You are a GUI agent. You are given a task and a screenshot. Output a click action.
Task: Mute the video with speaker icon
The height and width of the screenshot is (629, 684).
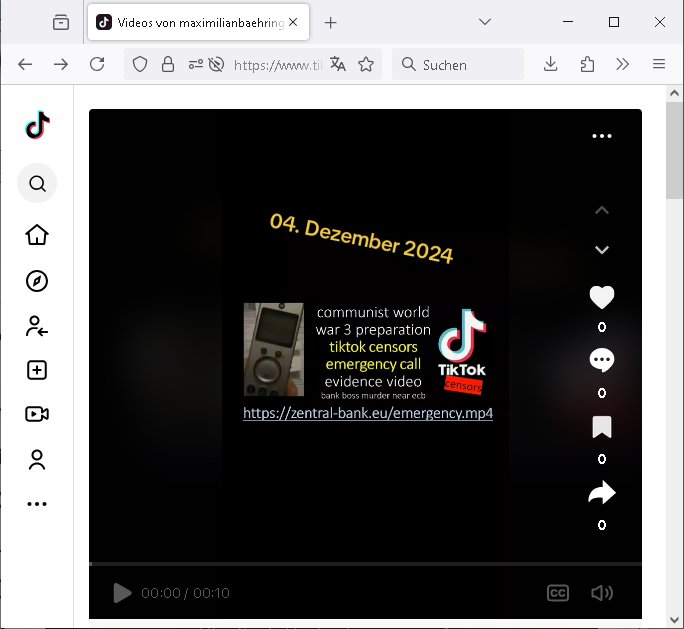(x=601, y=593)
